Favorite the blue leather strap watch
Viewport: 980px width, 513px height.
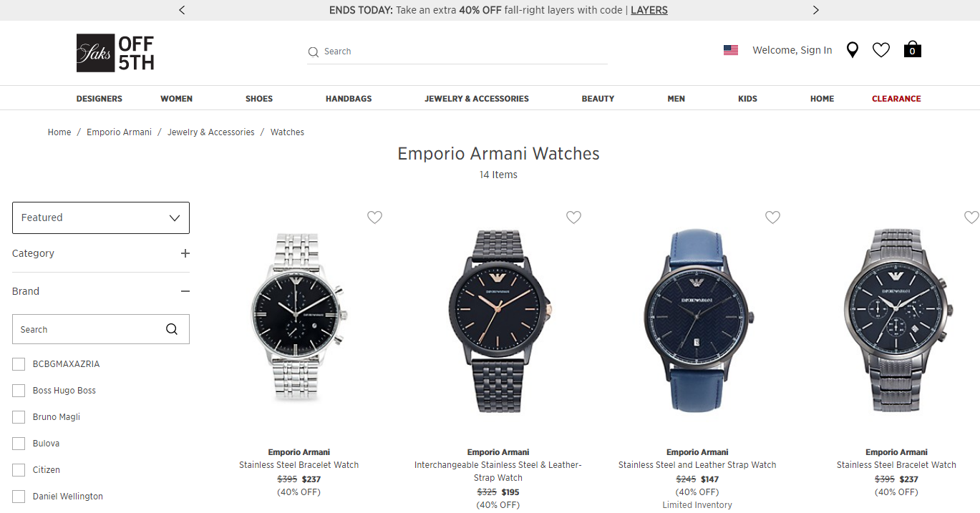click(772, 218)
